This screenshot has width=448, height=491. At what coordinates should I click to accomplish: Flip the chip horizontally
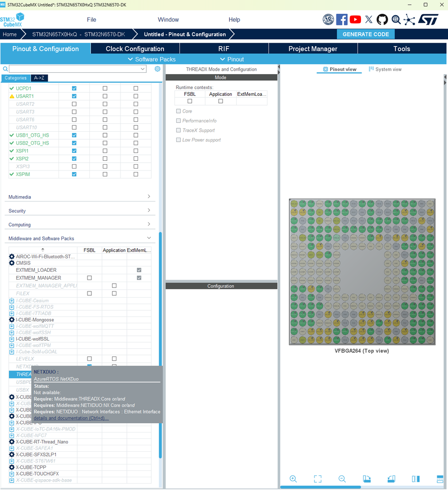click(x=416, y=479)
